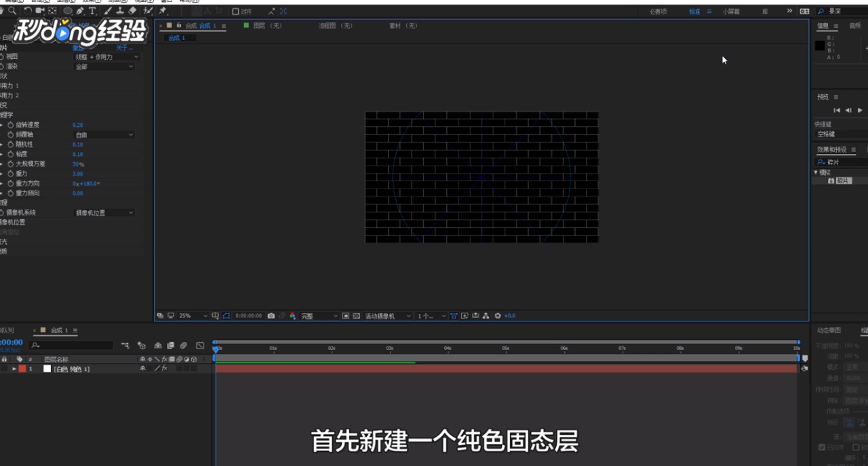Select the Ellipse shape tool

pos(68,11)
